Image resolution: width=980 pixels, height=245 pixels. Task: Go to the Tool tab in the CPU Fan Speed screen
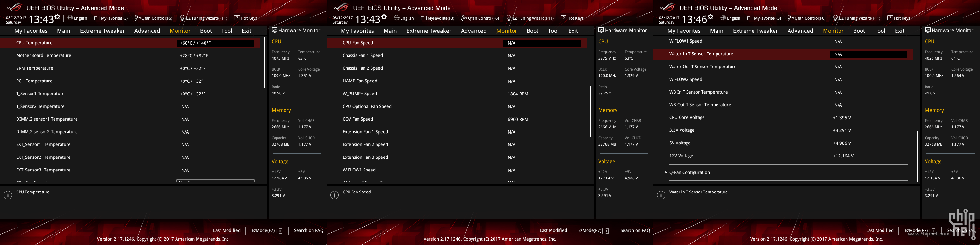pos(553,31)
